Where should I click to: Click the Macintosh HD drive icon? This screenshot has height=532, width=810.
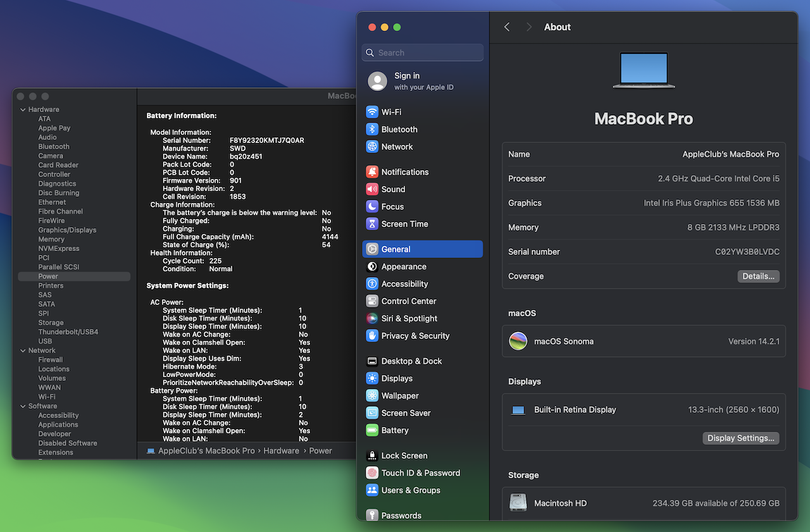[x=518, y=503]
